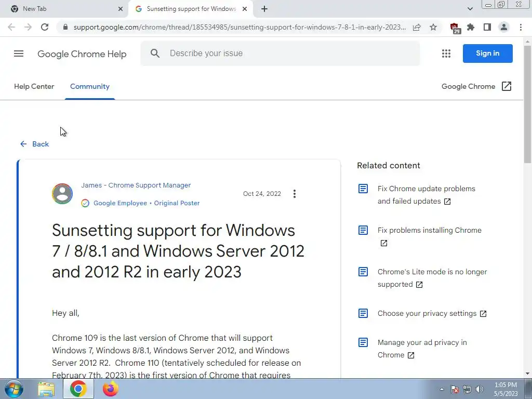
Task: Click the Google Chrome Help title
Action: (82, 54)
